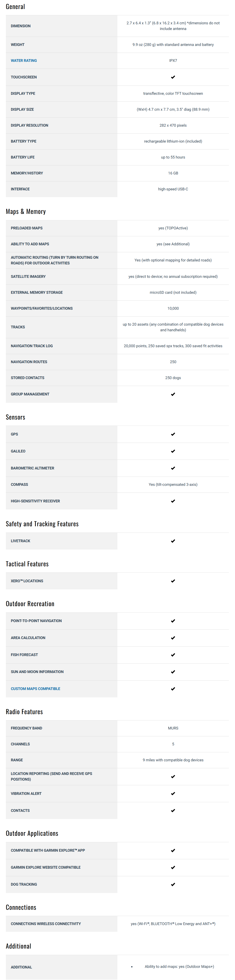Image resolution: width=235 pixels, height=980 pixels.
Task: Open the Custom Maps Compatible link
Action: [35, 689]
